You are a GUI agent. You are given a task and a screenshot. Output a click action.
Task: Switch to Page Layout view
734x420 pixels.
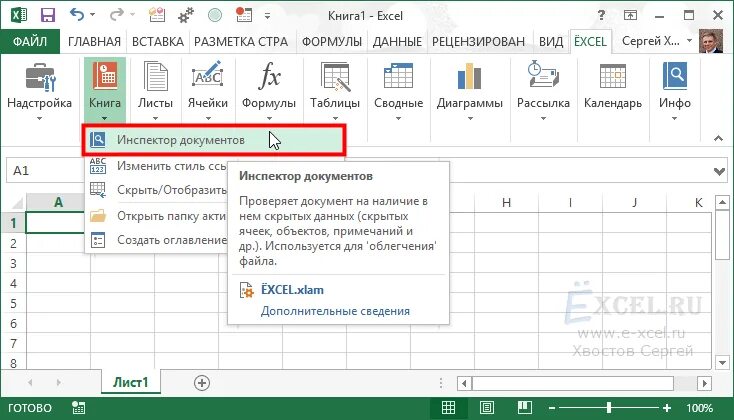tap(487, 408)
